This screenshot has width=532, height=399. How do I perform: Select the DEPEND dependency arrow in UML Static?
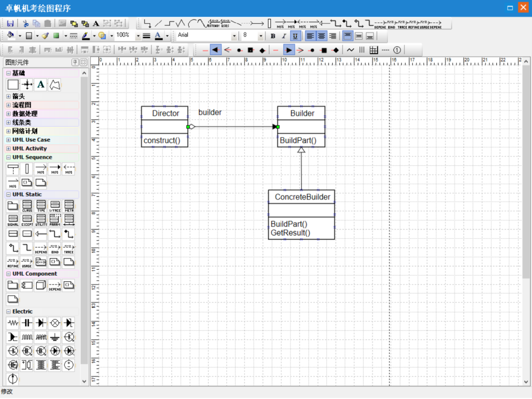tap(41, 248)
